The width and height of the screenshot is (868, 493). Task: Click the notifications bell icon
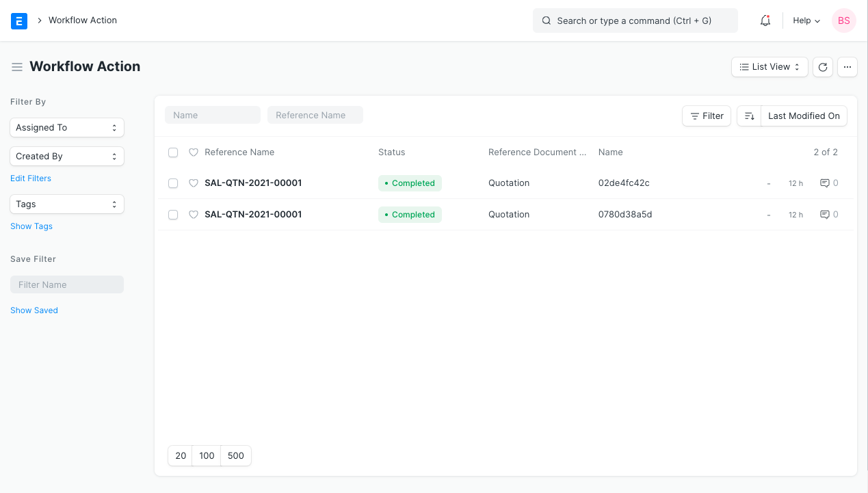click(765, 21)
